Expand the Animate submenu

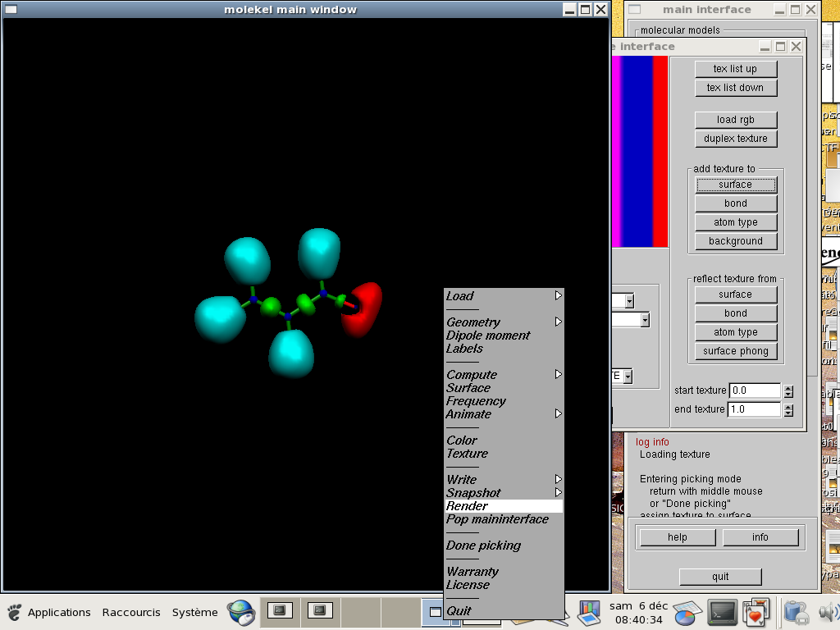click(504, 414)
